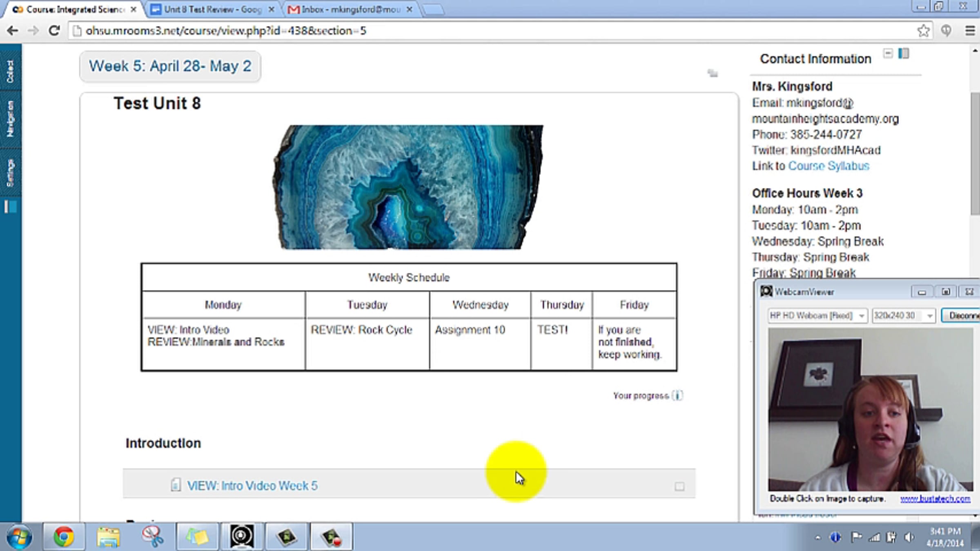Dock the Contact Information block icon

pyautogui.click(x=903, y=54)
